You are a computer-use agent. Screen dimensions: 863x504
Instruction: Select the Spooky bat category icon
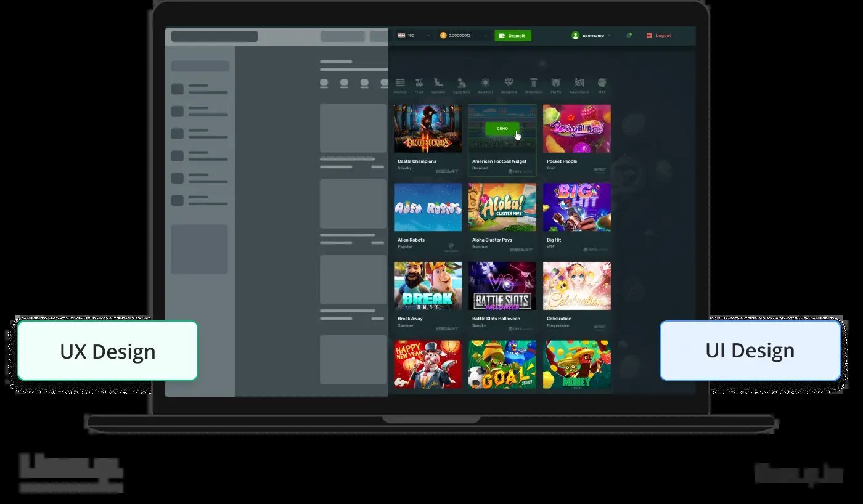(x=438, y=83)
